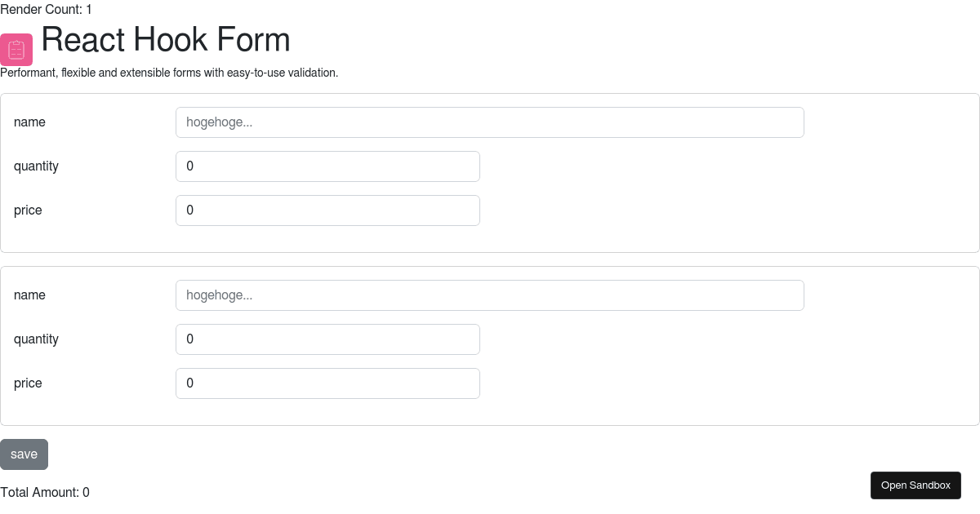
Task: Click the price label in the second card
Action: 28,383
